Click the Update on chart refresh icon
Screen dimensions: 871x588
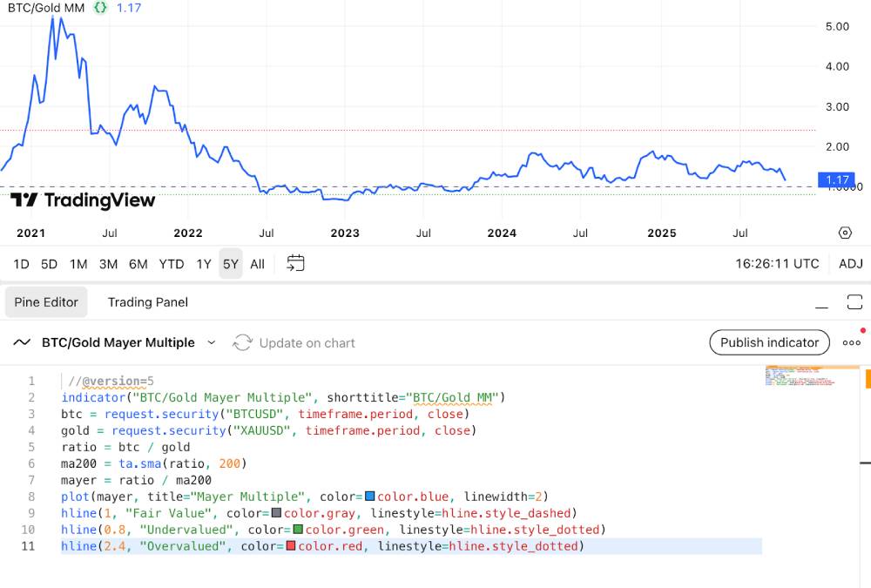[x=242, y=342]
